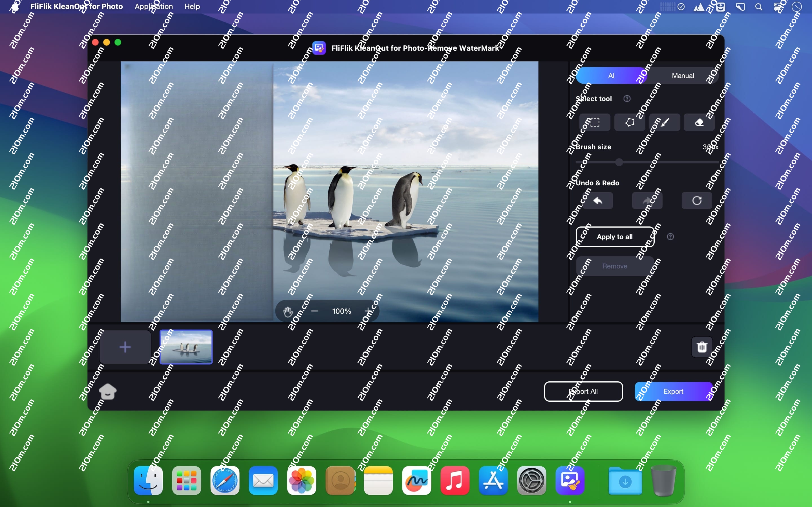Screen dimensions: 812x507
Task: Show help for Select tool
Action: pos(627,99)
